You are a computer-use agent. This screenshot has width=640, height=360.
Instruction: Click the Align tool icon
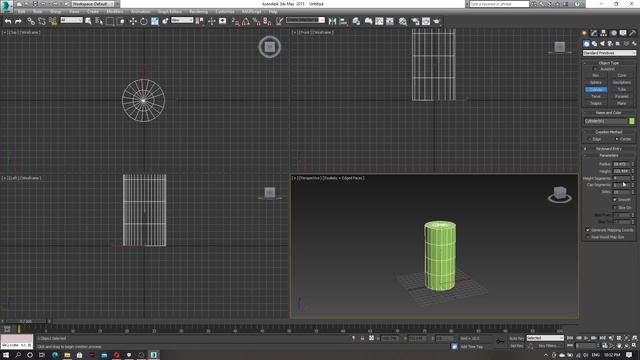[x=343, y=21]
